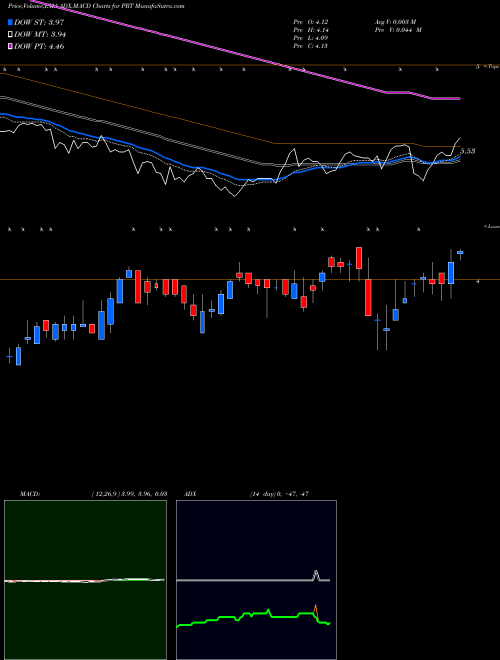Select the 'DOW MT: 3.94' legend text

pyautogui.click(x=40, y=35)
